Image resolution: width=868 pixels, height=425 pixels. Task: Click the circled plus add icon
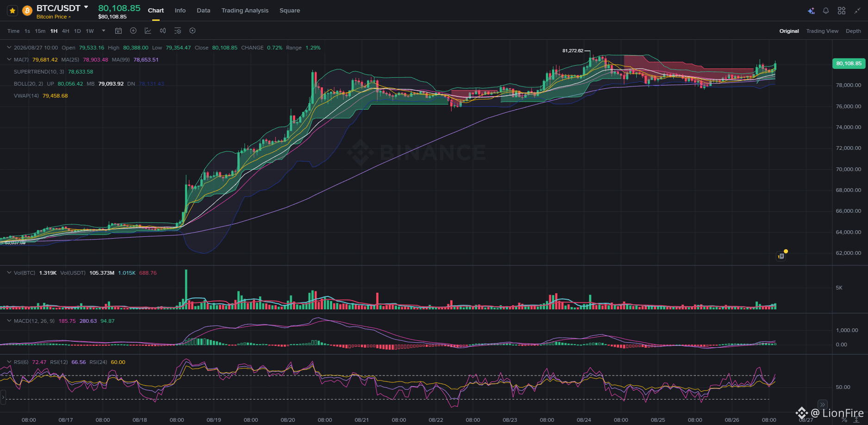(133, 31)
